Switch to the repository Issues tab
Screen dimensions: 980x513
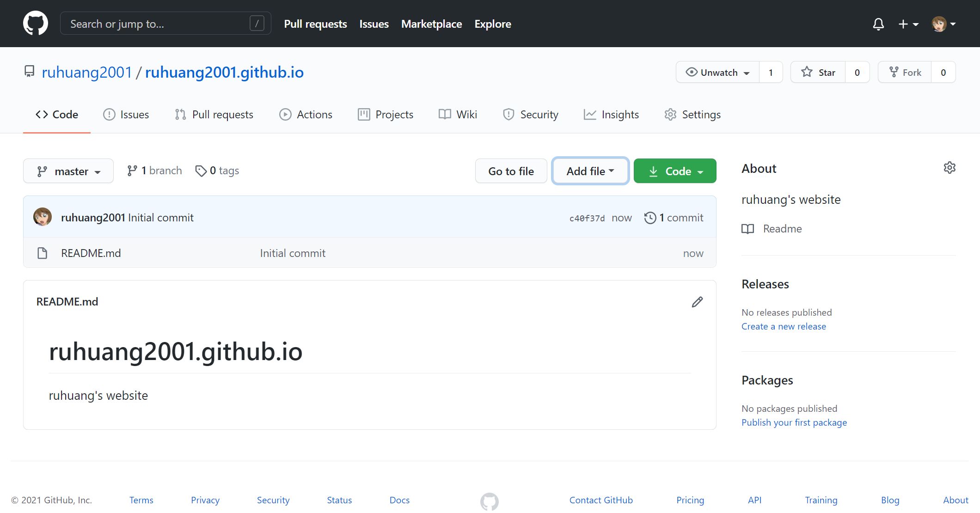point(126,115)
